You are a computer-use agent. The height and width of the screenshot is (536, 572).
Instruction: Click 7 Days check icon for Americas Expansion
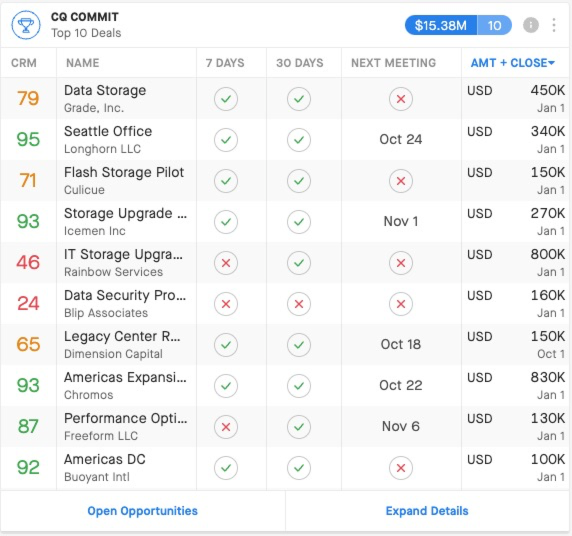[226, 386]
